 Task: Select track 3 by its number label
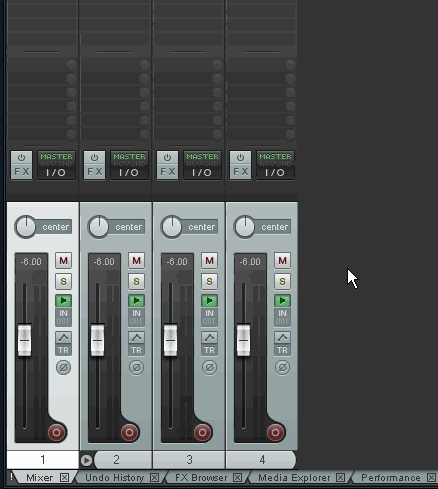[189, 460]
